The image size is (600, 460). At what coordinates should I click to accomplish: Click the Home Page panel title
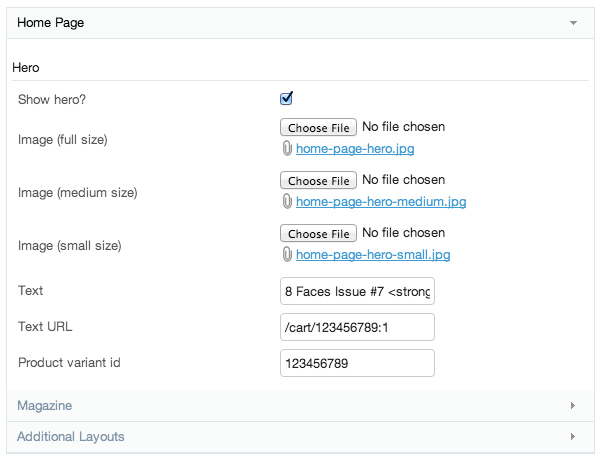pyautogui.click(x=50, y=22)
